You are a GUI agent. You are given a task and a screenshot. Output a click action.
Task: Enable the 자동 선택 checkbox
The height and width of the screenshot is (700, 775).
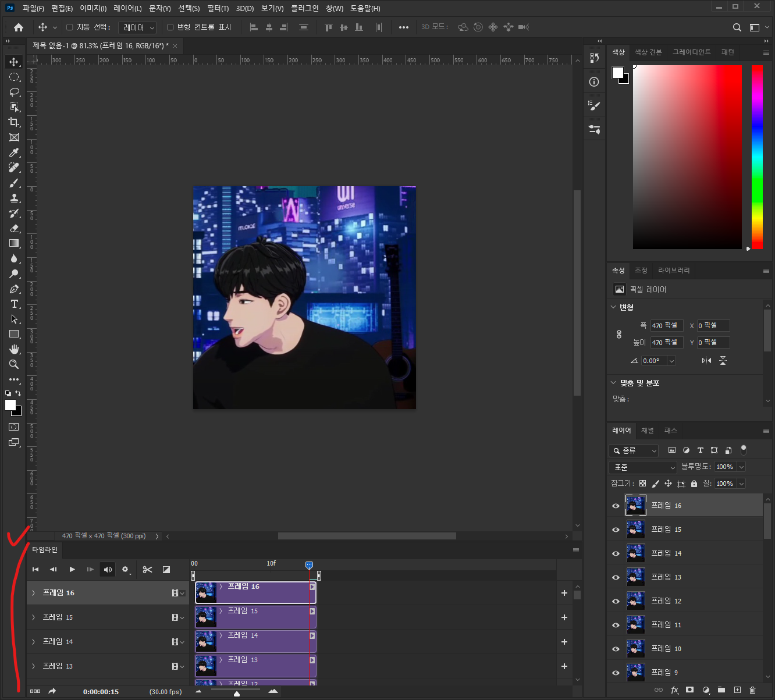tap(70, 27)
